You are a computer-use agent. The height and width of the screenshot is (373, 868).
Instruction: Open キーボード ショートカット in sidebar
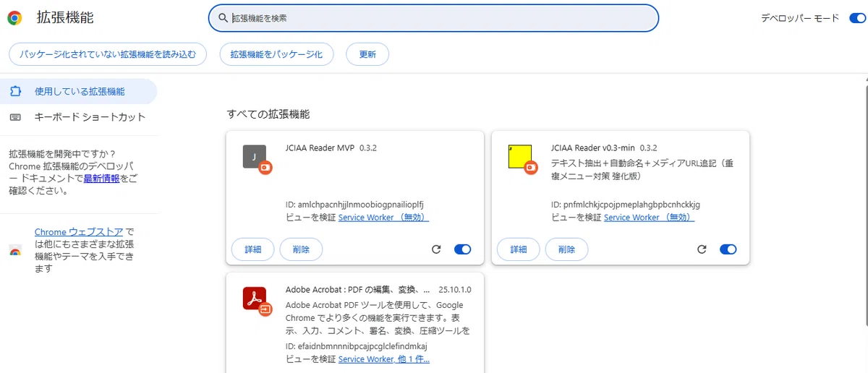click(x=78, y=117)
